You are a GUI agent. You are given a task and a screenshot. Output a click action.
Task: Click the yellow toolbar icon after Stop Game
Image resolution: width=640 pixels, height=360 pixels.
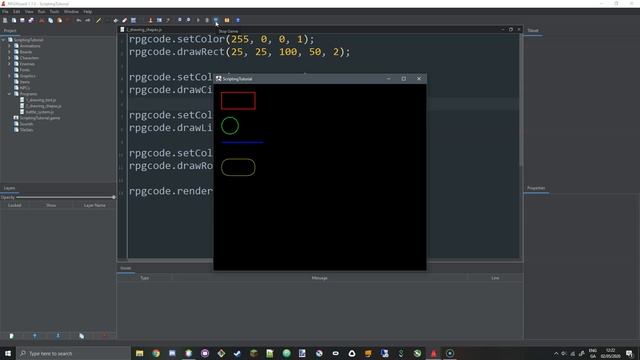pos(227,20)
